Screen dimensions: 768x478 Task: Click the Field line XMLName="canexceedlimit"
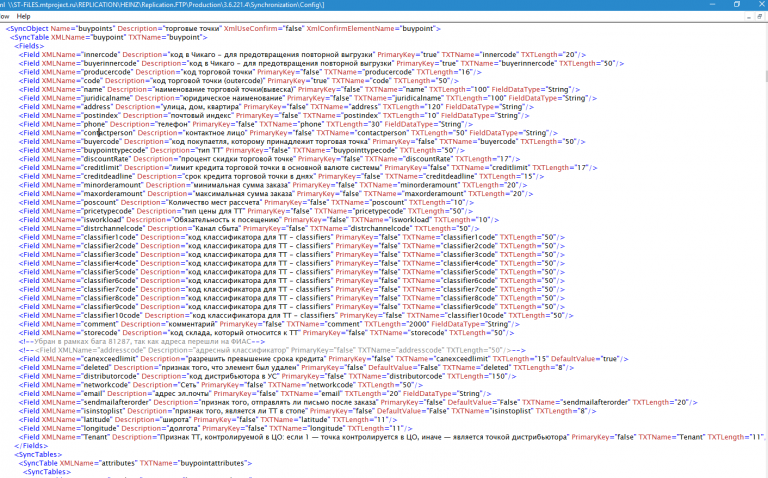323,358
